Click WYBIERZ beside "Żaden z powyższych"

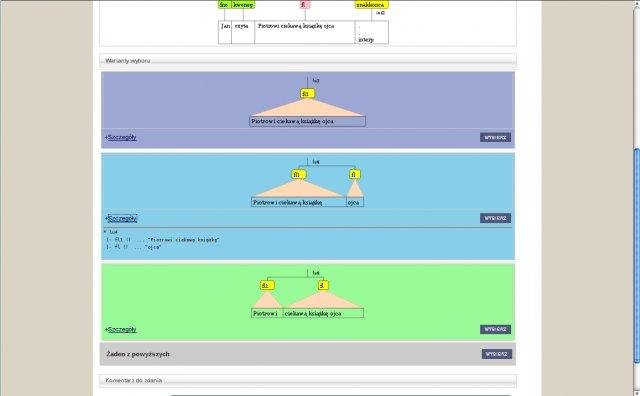(x=497, y=354)
